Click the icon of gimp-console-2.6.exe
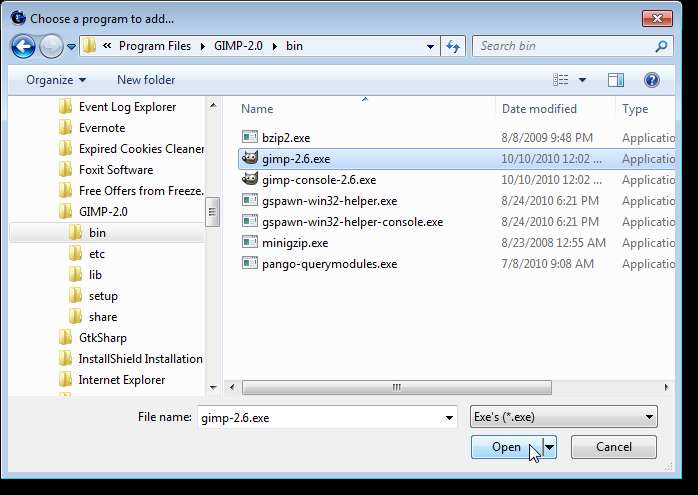 (x=250, y=179)
